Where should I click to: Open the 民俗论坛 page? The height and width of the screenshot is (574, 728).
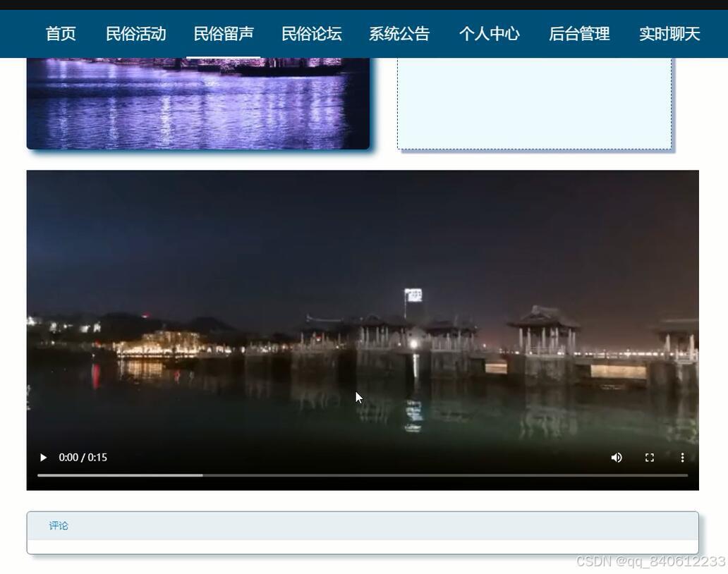pos(312,34)
